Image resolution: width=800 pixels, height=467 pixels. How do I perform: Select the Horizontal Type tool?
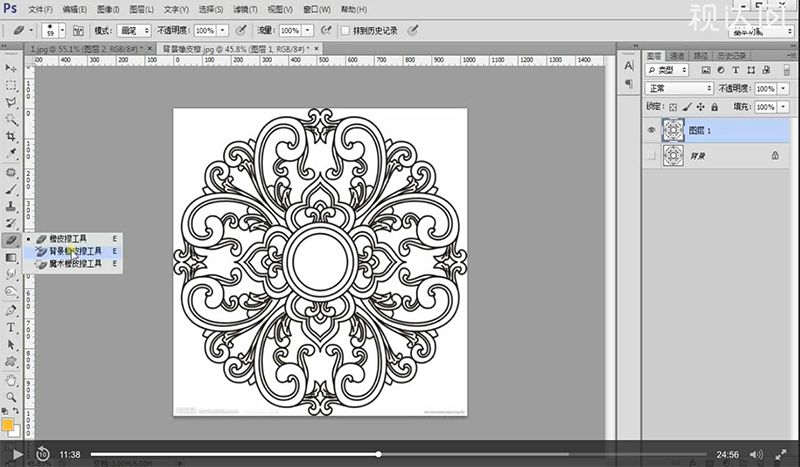coord(11,328)
